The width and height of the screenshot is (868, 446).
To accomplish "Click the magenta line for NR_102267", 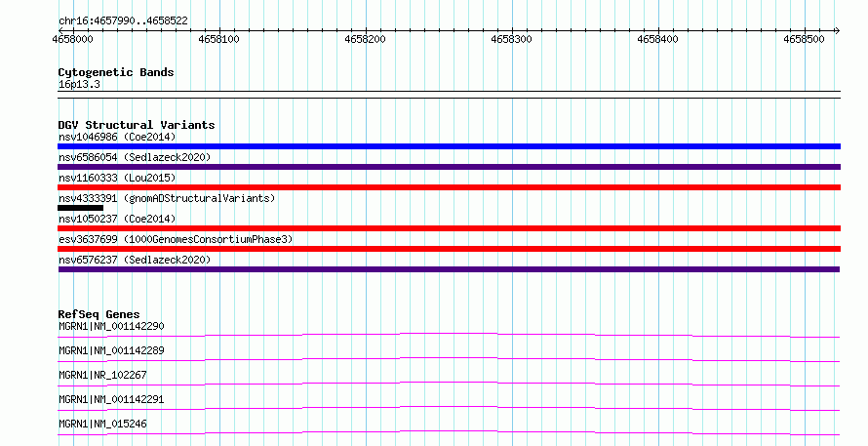I will [449, 384].
